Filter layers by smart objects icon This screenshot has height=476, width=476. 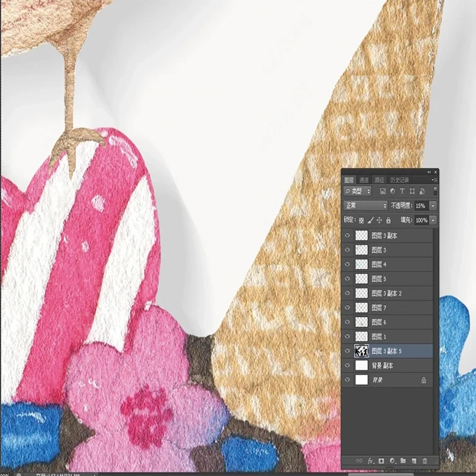422,191
